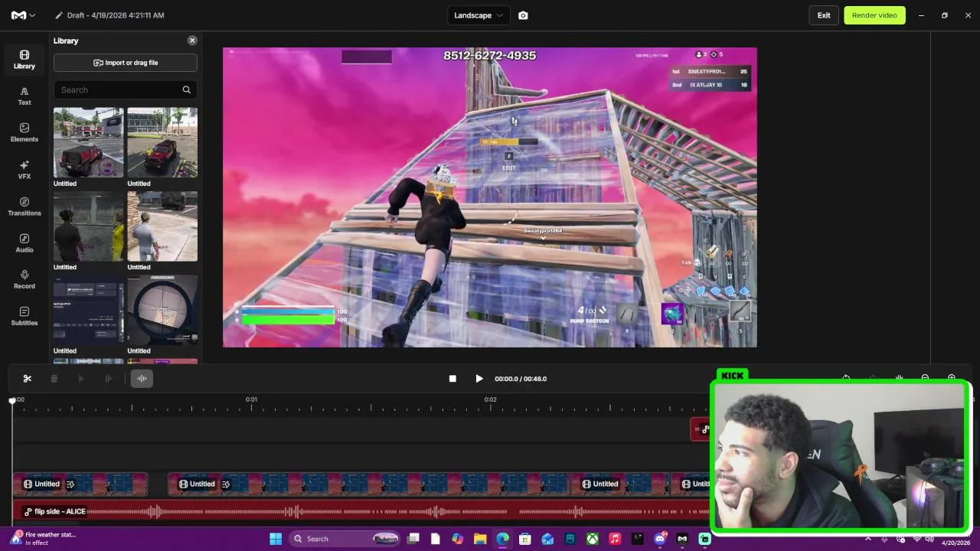Close the Library panel with the X
This screenshot has width=980, height=551.
coord(192,41)
